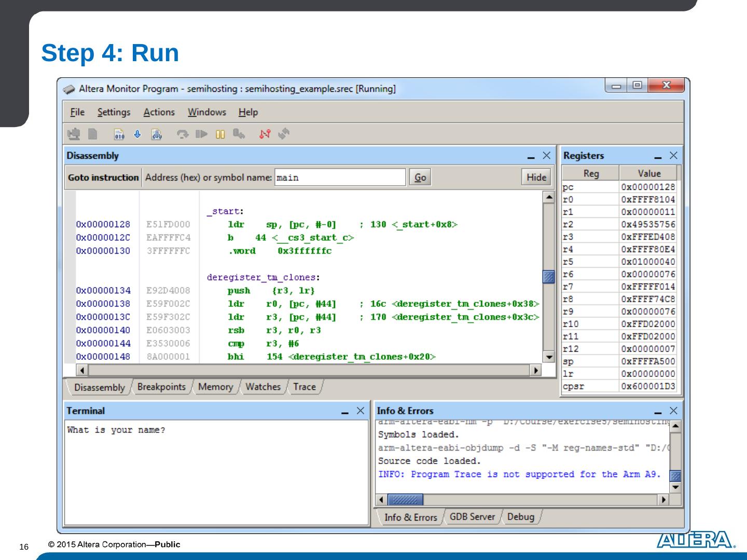Click the Continue play icon in toolbar
Screen dimensions: 747x560
pos(201,134)
